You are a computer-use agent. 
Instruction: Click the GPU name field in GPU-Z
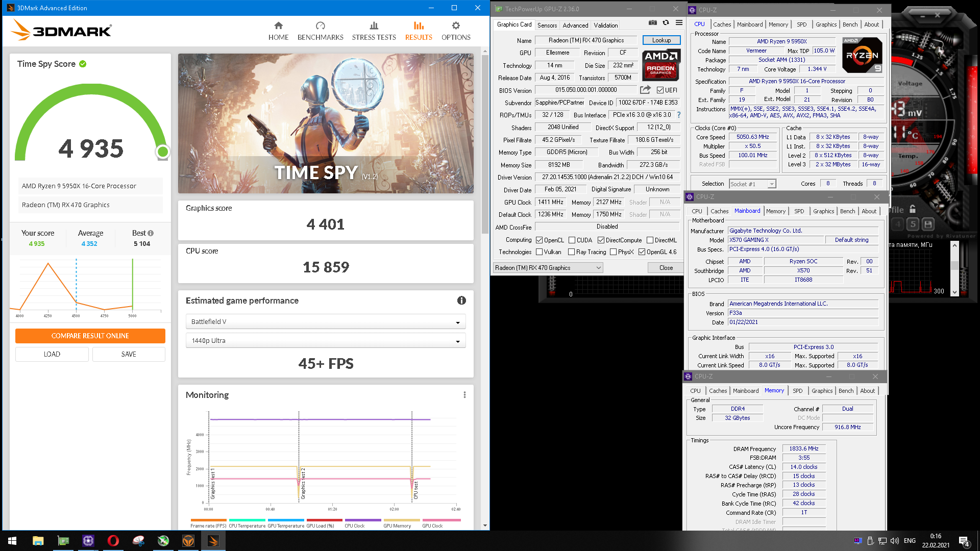click(x=586, y=40)
